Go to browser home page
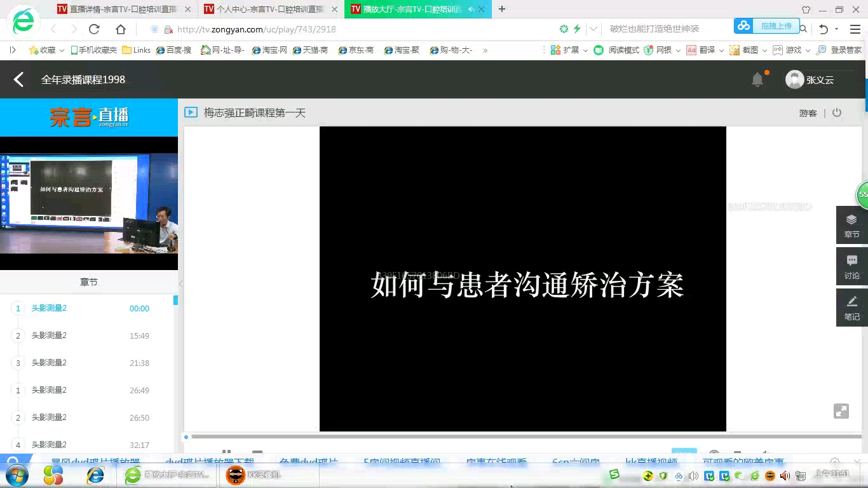 [x=121, y=29]
